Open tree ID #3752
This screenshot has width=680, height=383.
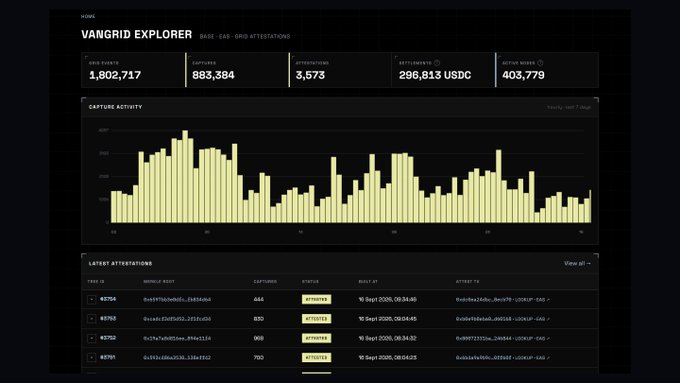pyautogui.click(x=108, y=338)
